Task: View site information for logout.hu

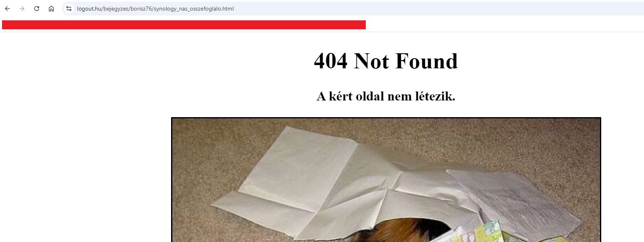Action: pos(69,9)
